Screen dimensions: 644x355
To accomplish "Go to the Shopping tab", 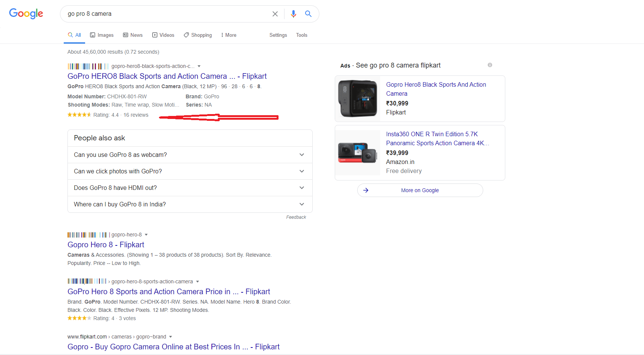I will click(x=198, y=35).
